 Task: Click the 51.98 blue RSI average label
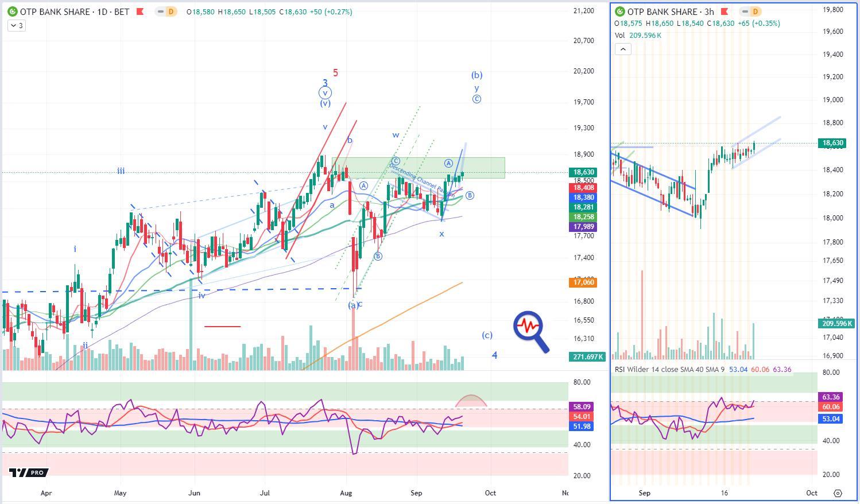click(583, 426)
